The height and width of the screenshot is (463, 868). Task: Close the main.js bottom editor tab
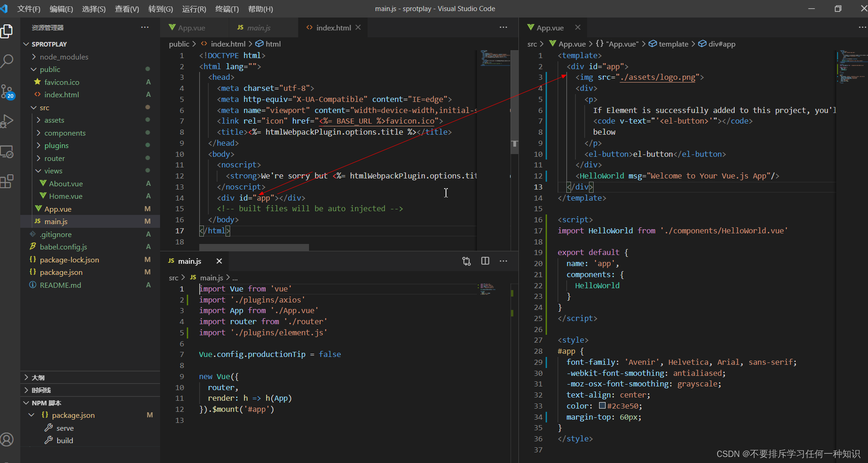pyautogui.click(x=219, y=261)
